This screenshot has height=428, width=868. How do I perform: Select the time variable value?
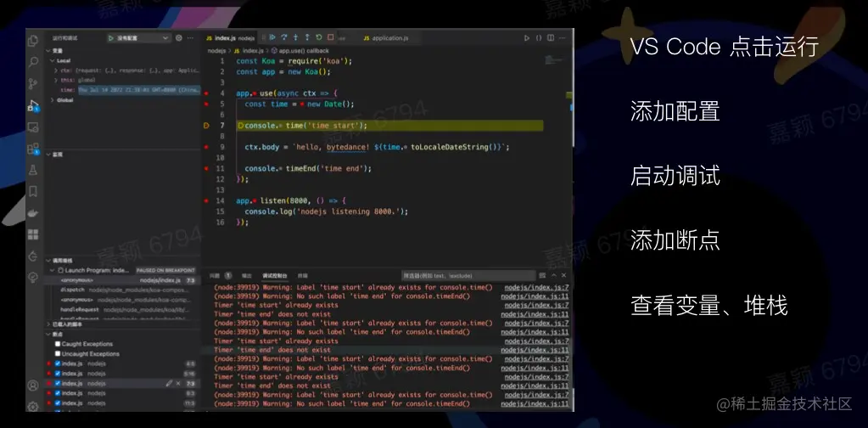click(x=139, y=90)
